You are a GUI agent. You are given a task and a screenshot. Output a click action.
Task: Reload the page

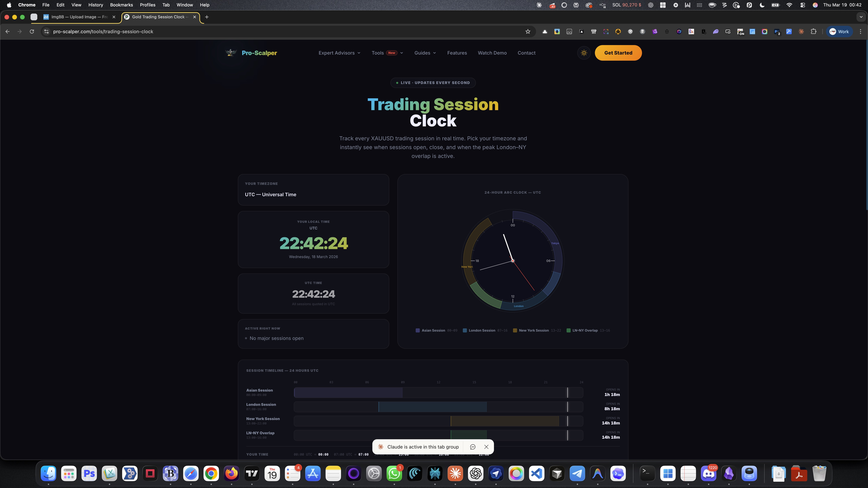tap(32, 32)
